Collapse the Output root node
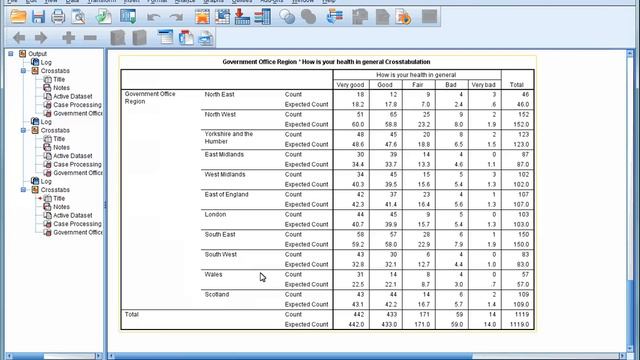 [x=11, y=53]
